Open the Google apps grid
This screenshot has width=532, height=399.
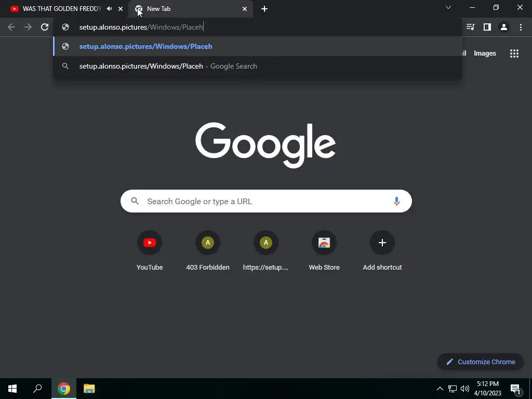pos(514,54)
